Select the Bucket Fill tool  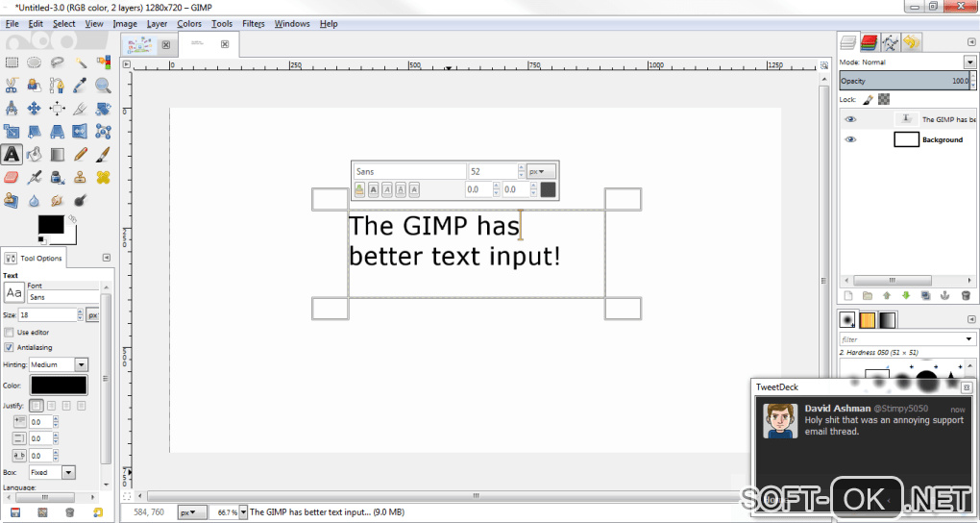[35, 154]
